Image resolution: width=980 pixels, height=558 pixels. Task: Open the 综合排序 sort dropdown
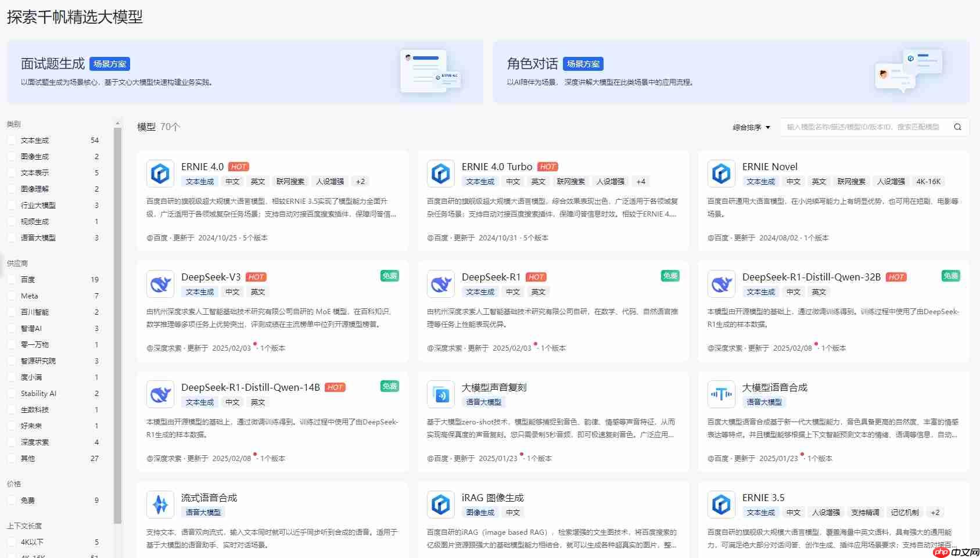coord(751,127)
